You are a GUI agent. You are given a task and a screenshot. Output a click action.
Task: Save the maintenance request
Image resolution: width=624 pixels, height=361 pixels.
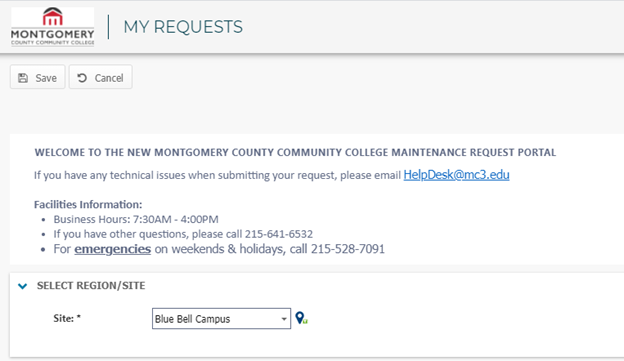point(37,77)
